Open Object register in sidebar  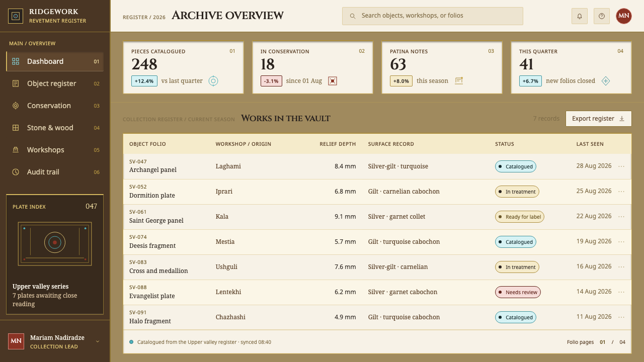tap(55, 83)
